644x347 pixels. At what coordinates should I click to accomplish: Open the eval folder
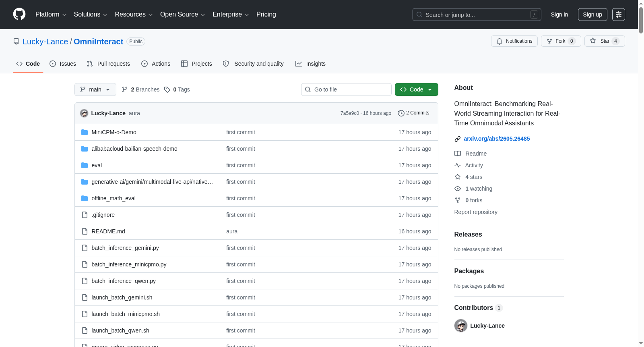point(97,165)
